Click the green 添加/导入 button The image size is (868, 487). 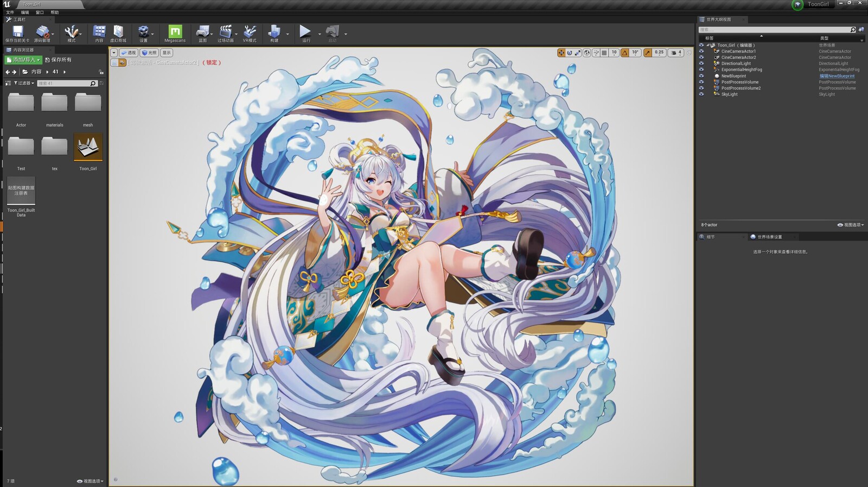(23, 60)
